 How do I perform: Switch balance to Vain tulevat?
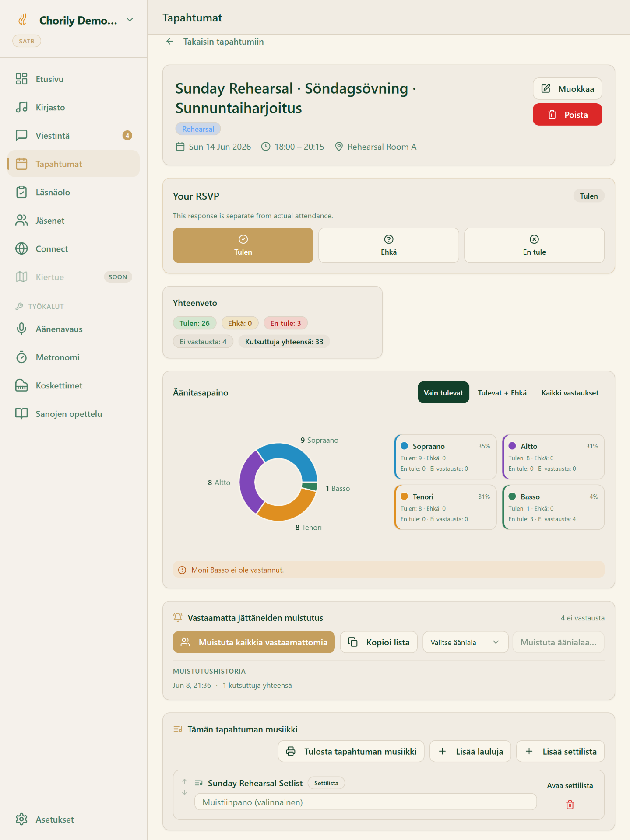(x=443, y=392)
